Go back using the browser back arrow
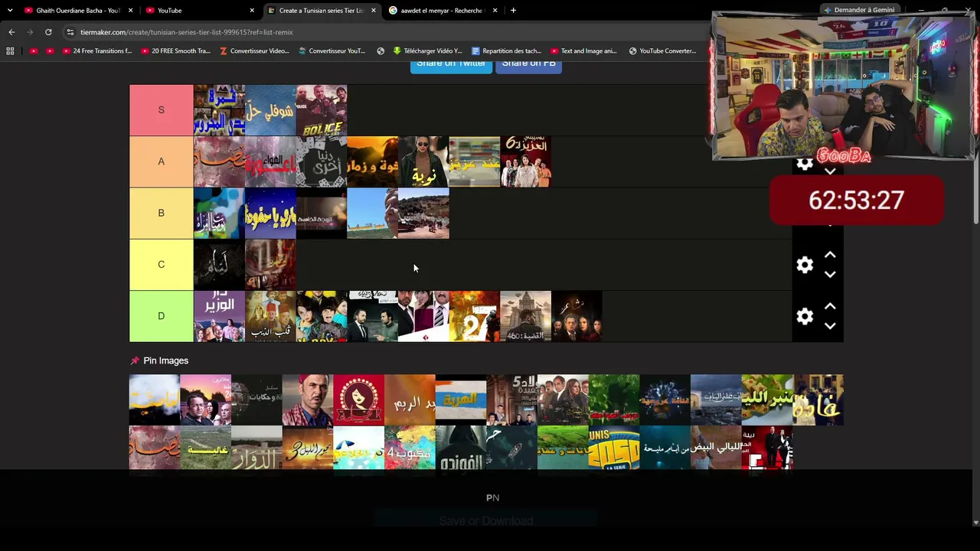980x551 pixels. [x=11, y=32]
